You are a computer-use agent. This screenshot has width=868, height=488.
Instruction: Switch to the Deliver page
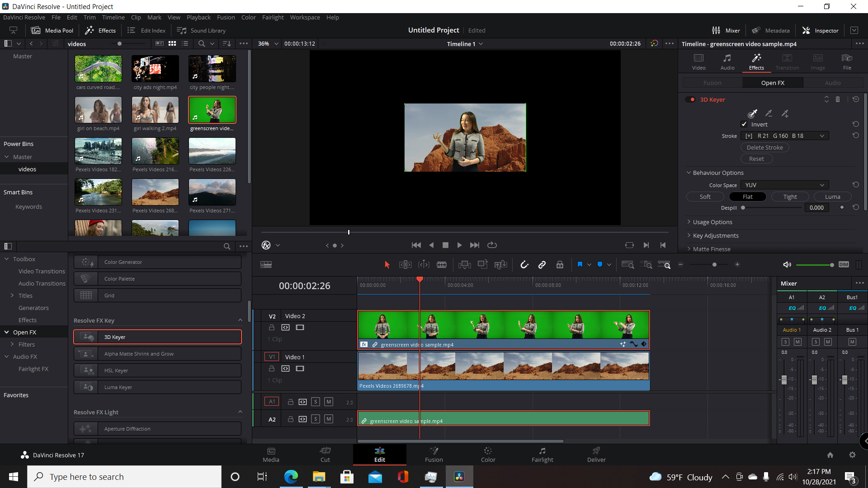[x=596, y=455]
